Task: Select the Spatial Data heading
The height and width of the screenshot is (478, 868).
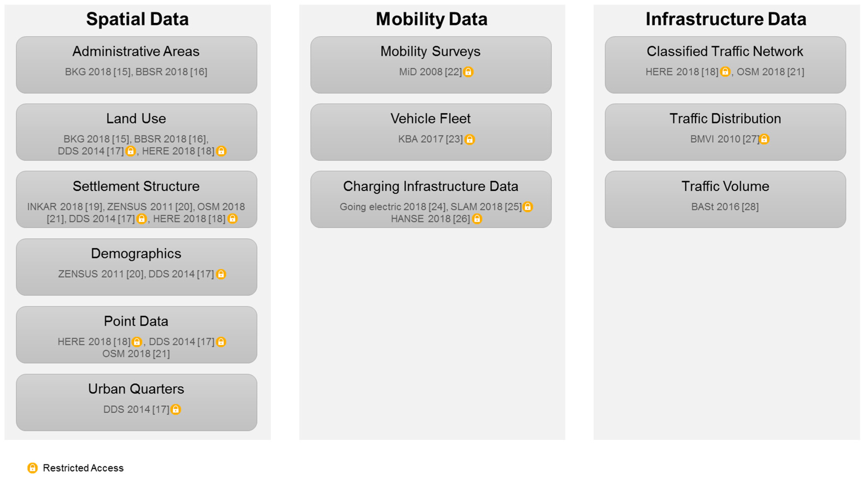Action: 137,19
